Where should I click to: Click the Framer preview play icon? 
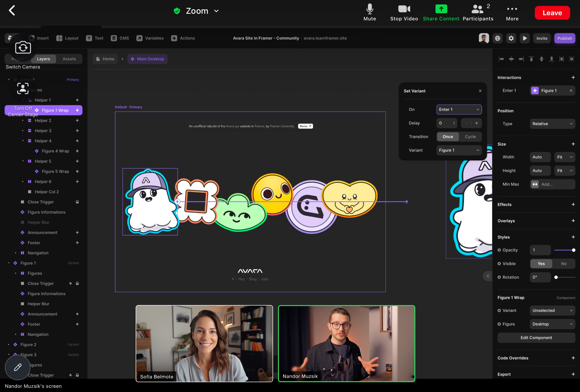(525, 38)
